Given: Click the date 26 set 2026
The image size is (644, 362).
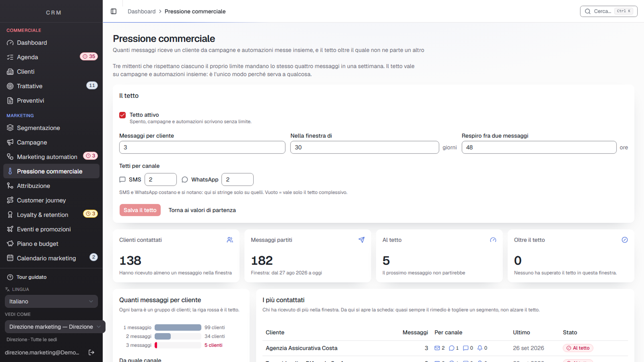Looking at the screenshot, I should (528, 348).
